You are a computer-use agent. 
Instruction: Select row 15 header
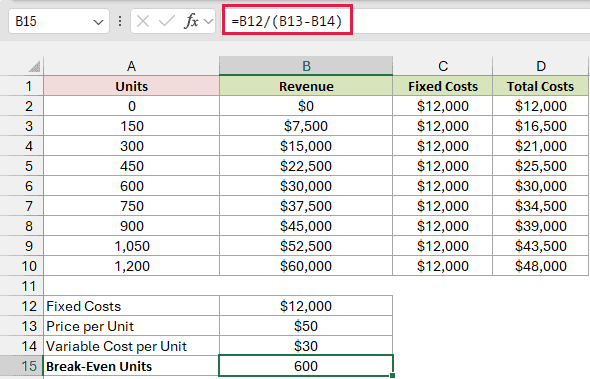coord(21,366)
